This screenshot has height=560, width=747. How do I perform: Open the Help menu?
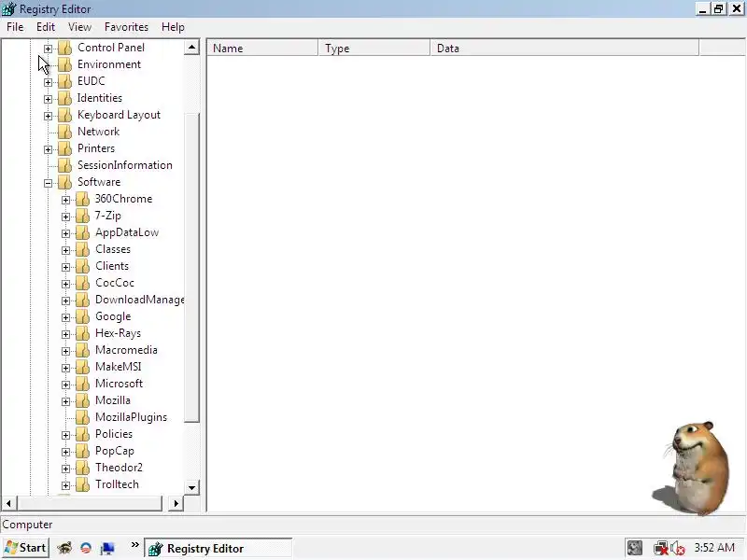click(173, 27)
